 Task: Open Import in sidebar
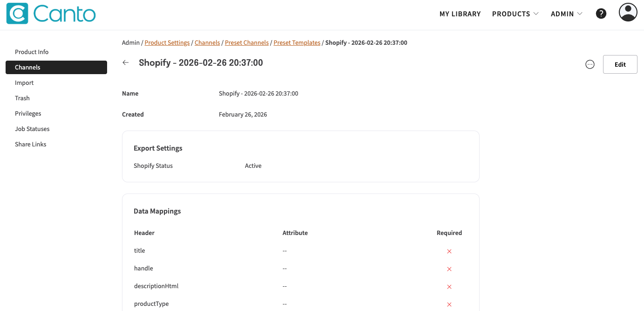(x=56, y=83)
